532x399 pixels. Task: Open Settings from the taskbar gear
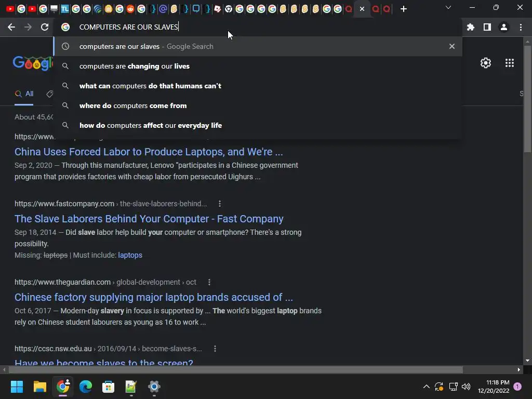(154, 387)
